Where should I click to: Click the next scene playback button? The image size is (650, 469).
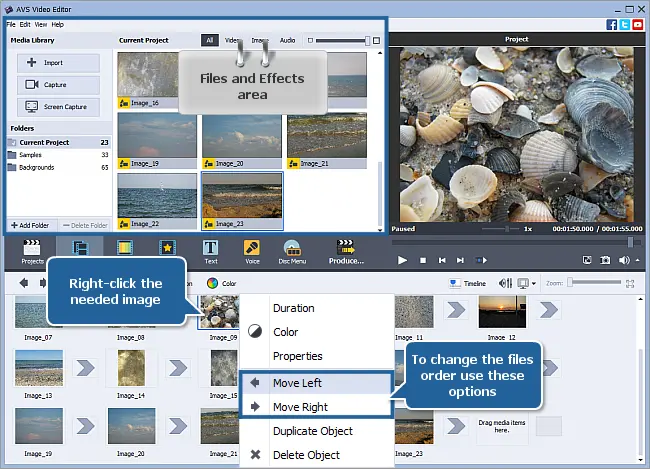pyautogui.click(x=481, y=260)
